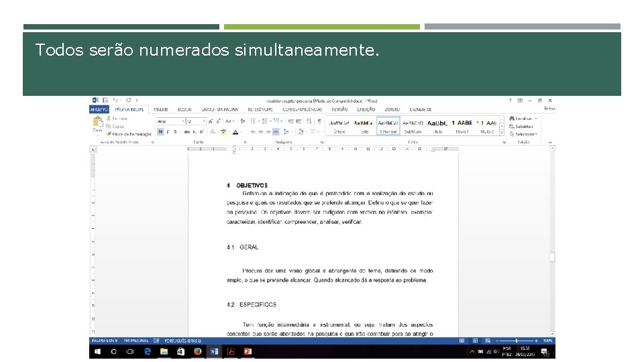Screen dimensions: 644x362
Task: Apply the Normal style
Action: [x=388, y=127]
